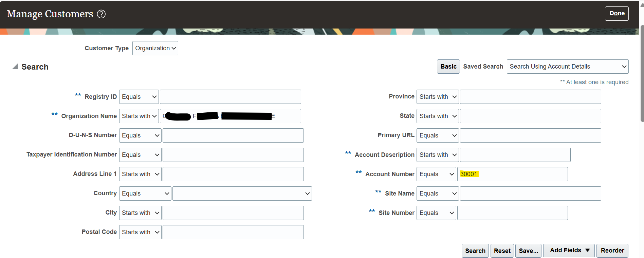Open the Primary URL operator dropdown

(438, 135)
